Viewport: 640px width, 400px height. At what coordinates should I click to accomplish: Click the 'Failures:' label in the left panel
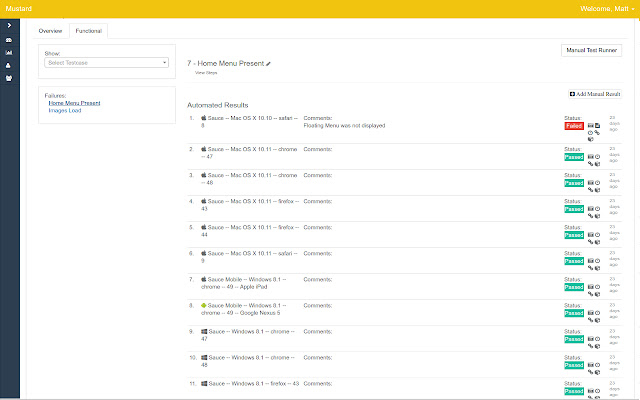[55, 96]
